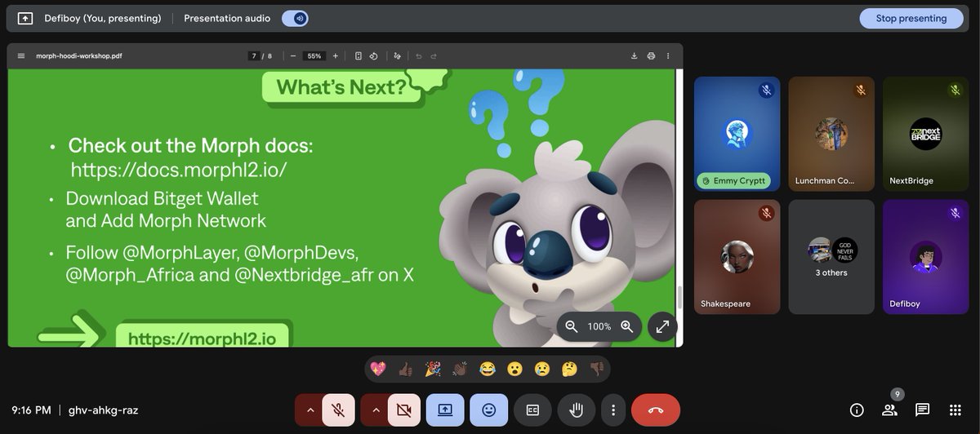Raise your hand

click(577, 410)
